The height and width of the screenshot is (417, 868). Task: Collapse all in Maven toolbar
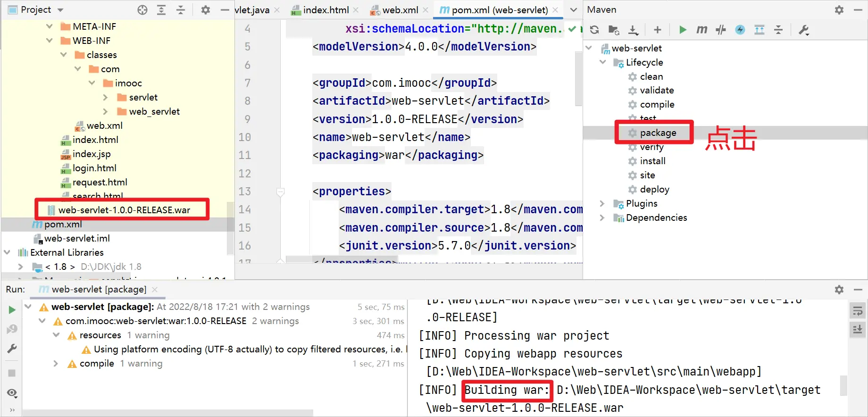coord(778,30)
